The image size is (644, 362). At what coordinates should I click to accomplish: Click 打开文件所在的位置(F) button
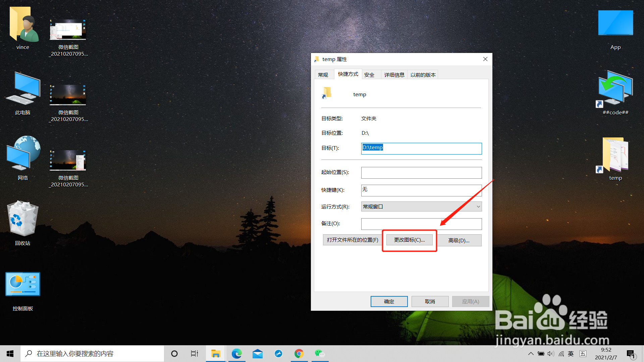click(x=352, y=240)
